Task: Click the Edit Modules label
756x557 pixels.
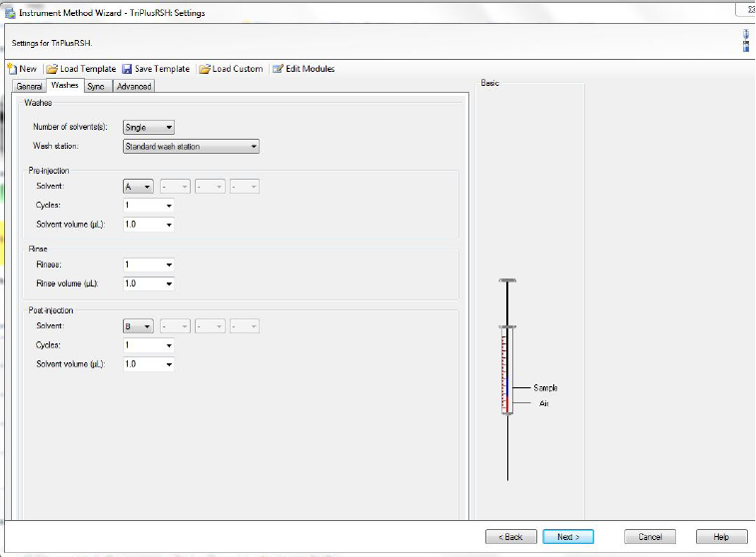Action: tap(310, 69)
